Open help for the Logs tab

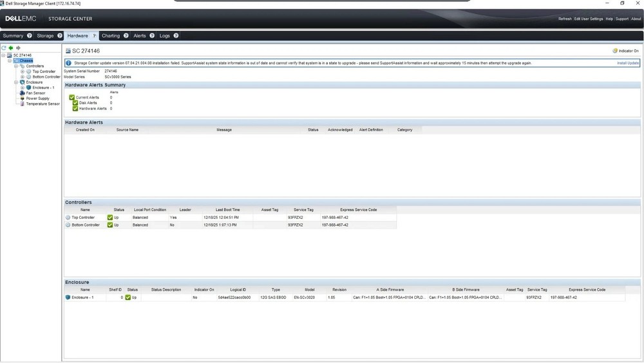pyautogui.click(x=176, y=36)
